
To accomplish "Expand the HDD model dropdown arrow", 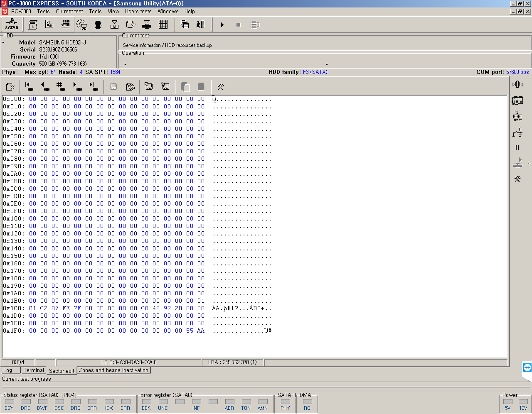I will (3, 43).
